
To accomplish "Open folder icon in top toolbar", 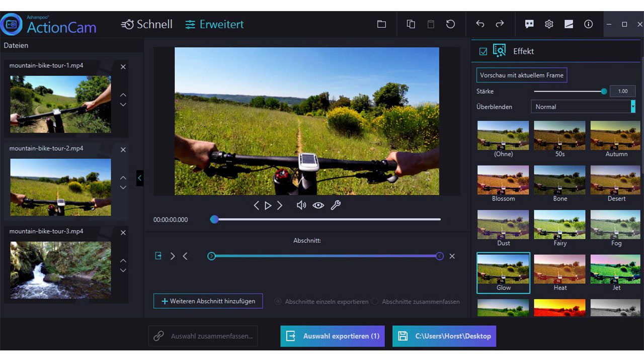I will coord(381,24).
